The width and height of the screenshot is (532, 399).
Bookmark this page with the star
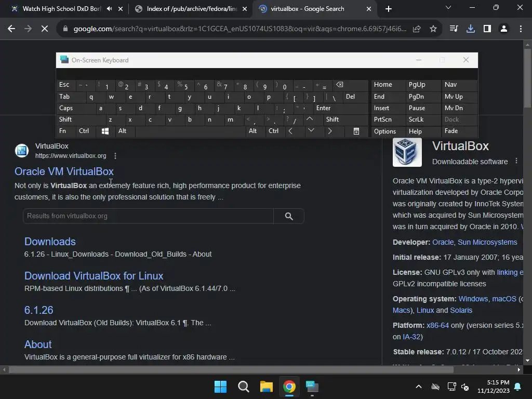[433, 29]
